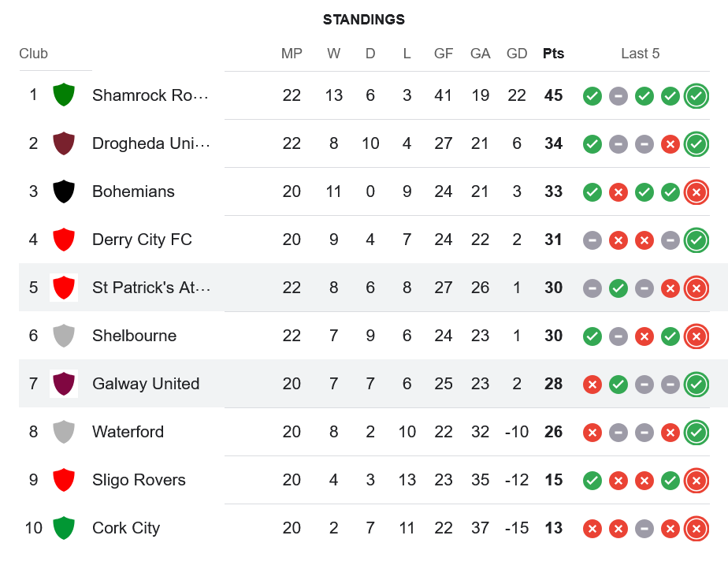Image resolution: width=728 pixels, height=565 pixels.
Task: Click Drogheda United maroon shield crest
Action: pyautogui.click(x=64, y=143)
